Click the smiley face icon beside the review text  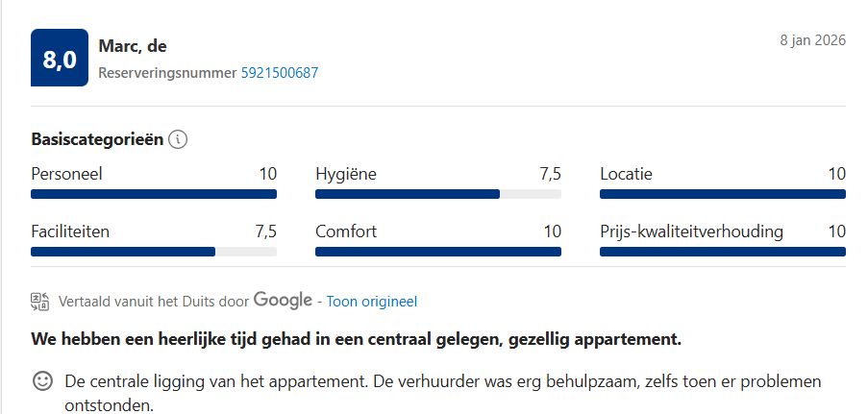coord(42,381)
